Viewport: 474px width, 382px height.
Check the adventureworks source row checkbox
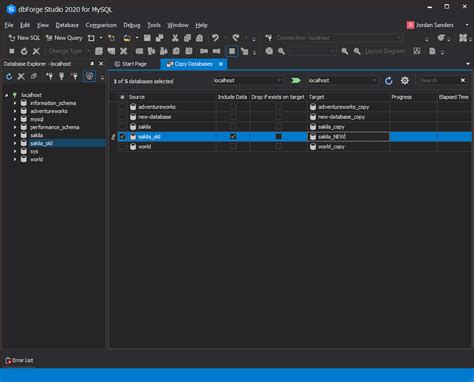[123, 107]
